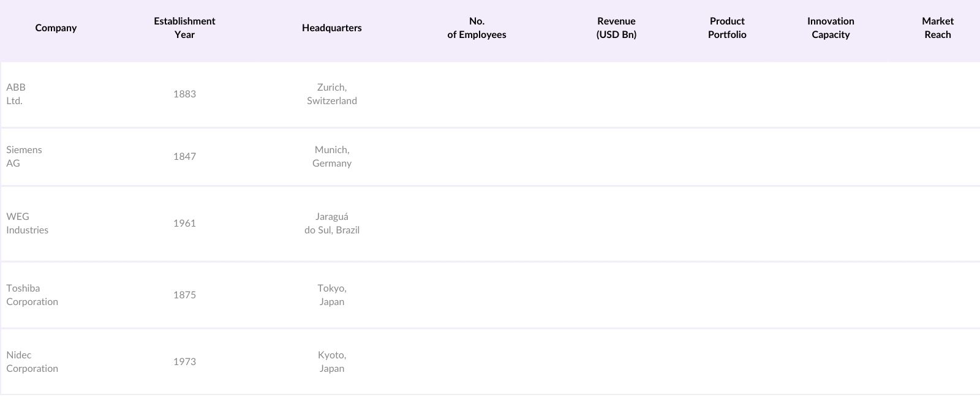980x400 pixels.
Task: Select the Product Portfolio column header
Action: (727, 28)
